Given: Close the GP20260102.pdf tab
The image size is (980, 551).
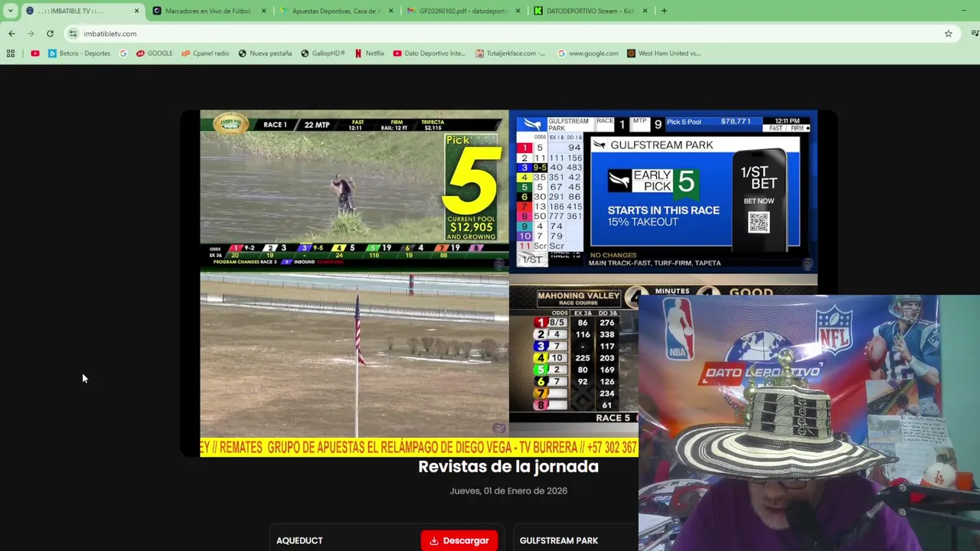Looking at the screenshot, I should pos(518,11).
